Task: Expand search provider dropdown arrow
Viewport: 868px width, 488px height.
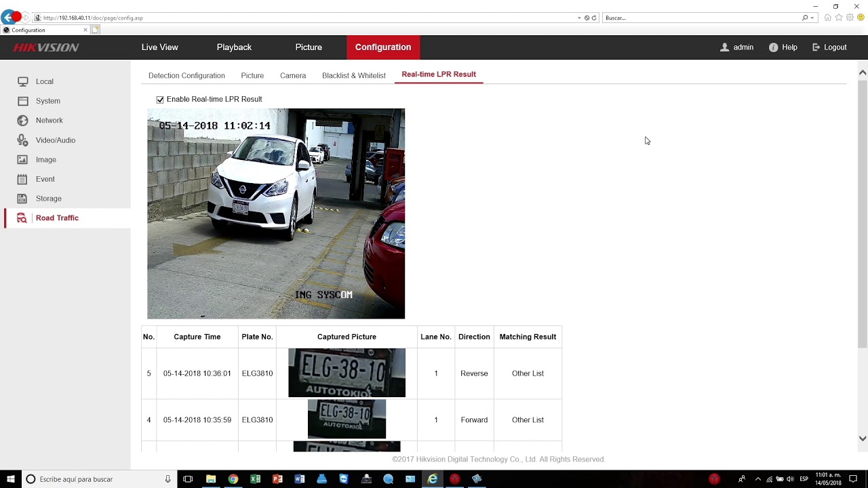Action: click(813, 18)
